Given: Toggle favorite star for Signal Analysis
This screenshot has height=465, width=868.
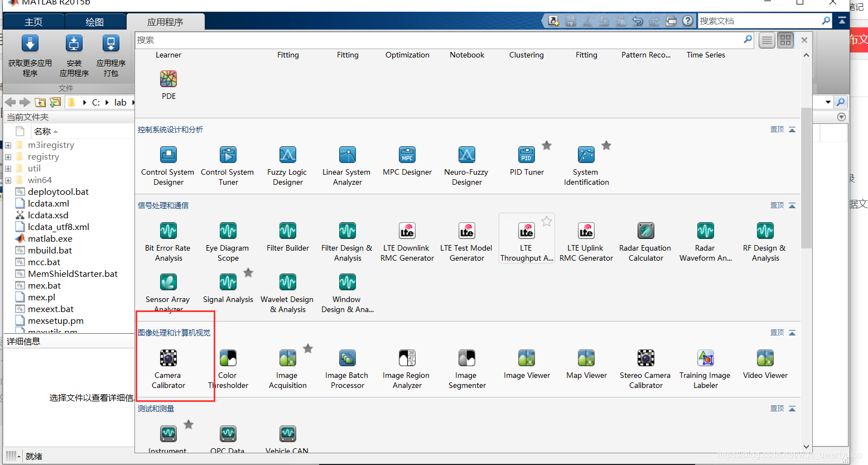Looking at the screenshot, I should click(248, 272).
